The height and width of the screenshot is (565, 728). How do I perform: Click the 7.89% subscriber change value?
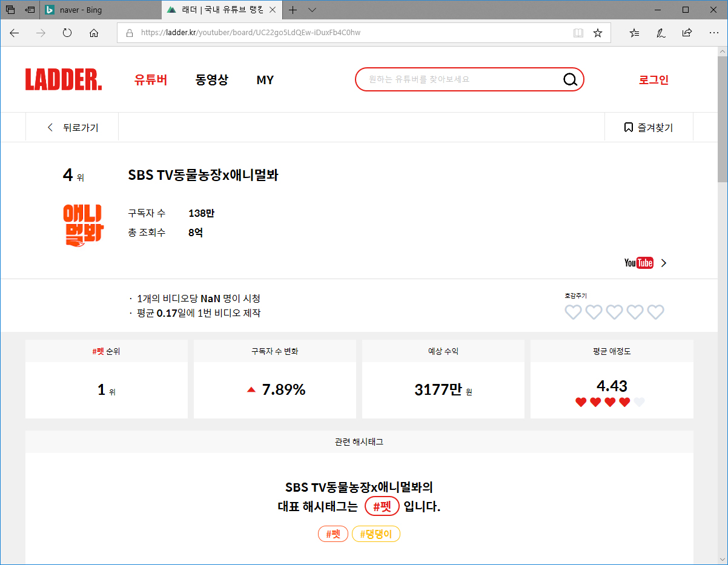(283, 390)
